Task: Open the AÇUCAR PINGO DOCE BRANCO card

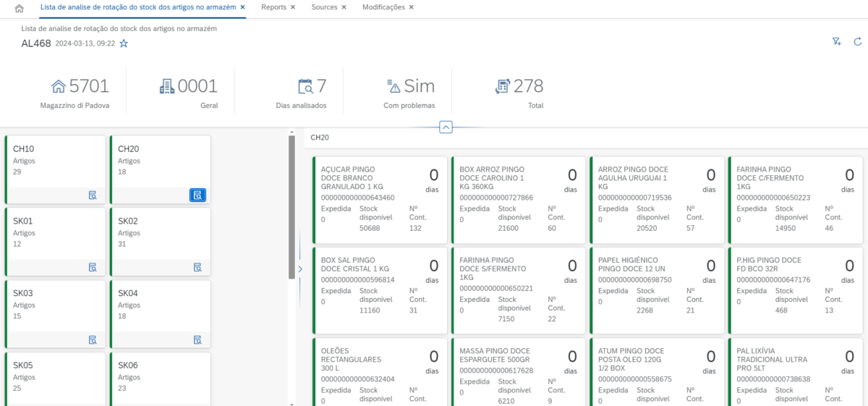Action: click(x=379, y=199)
